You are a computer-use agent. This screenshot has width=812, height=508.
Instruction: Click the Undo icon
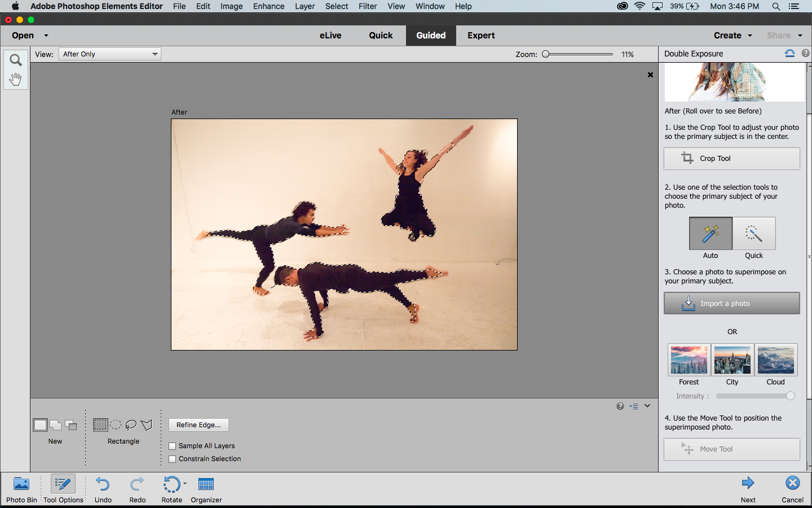[103, 484]
